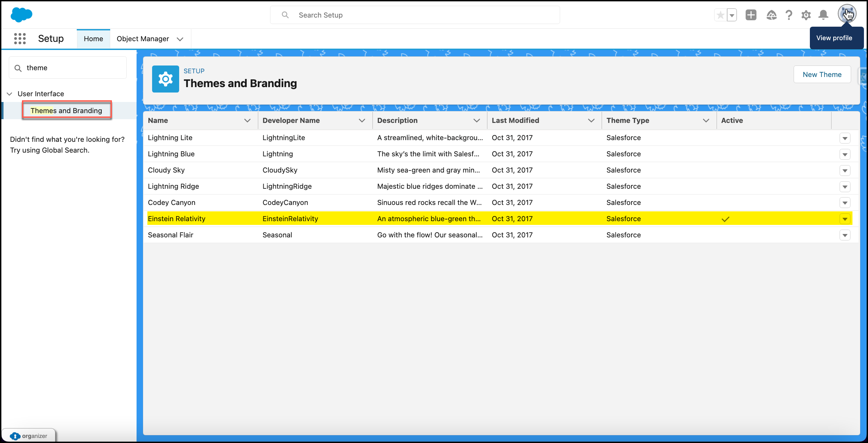Click the magnifier in Quick Find box

tap(18, 68)
